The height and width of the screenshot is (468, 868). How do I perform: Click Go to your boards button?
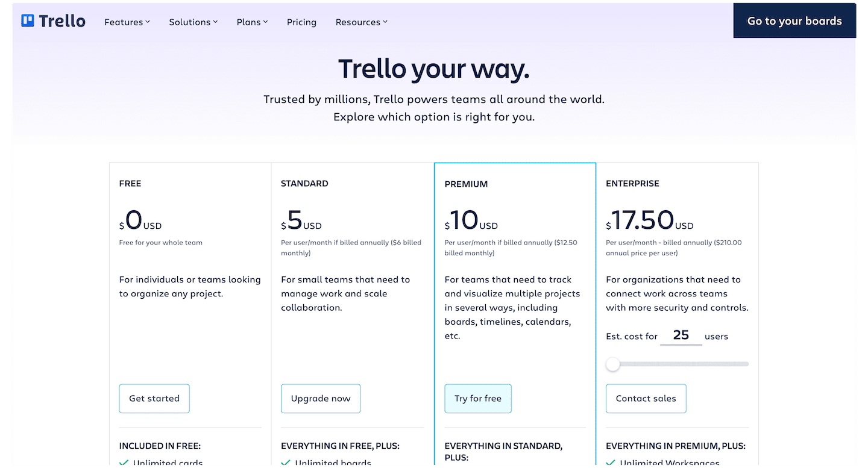pyautogui.click(x=794, y=20)
